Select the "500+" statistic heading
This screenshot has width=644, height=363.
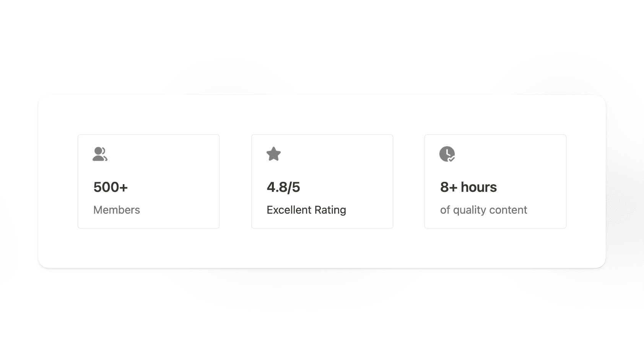click(x=111, y=187)
